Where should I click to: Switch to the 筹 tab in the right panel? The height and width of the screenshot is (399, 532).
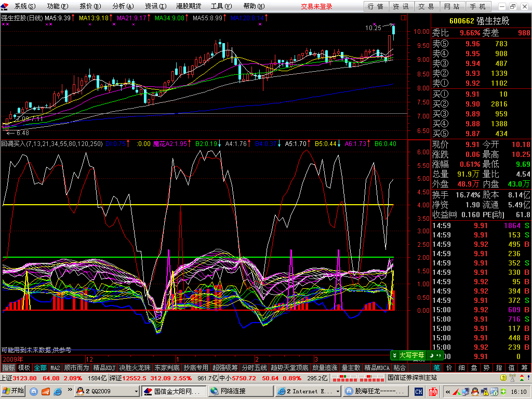pyautogui.click(x=525, y=367)
